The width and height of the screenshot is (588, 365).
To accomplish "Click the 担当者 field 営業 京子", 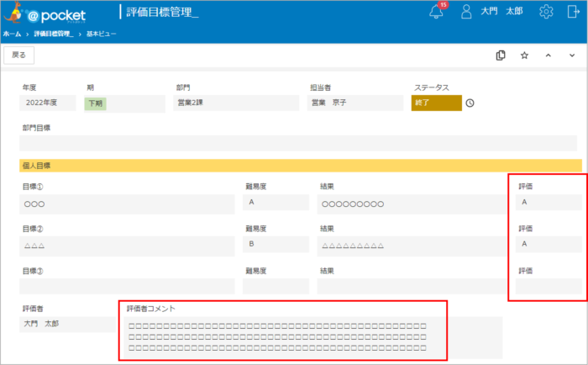I will click(355, 103).
